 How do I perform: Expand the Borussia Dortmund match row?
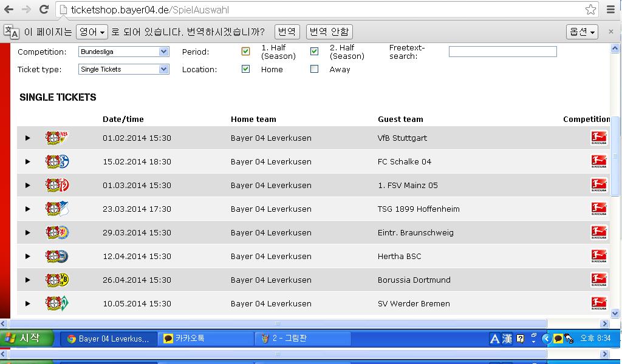tap(27, 280)
